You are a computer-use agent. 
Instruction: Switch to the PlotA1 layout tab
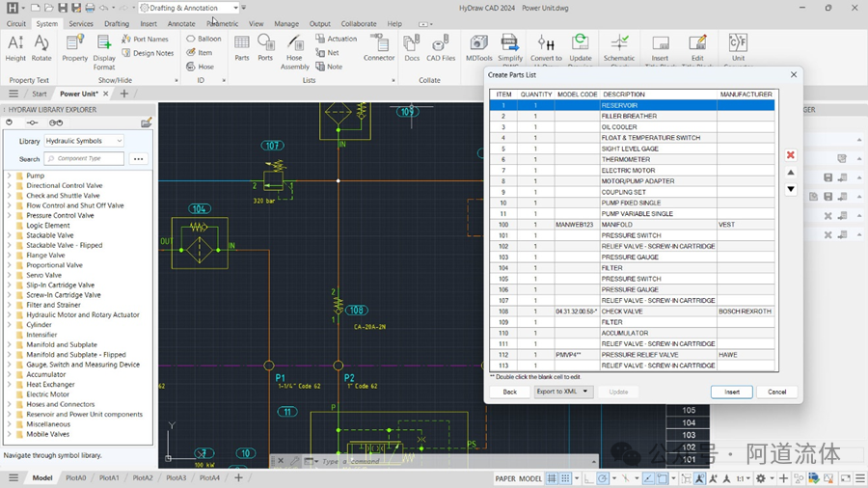tap(109, 478)
